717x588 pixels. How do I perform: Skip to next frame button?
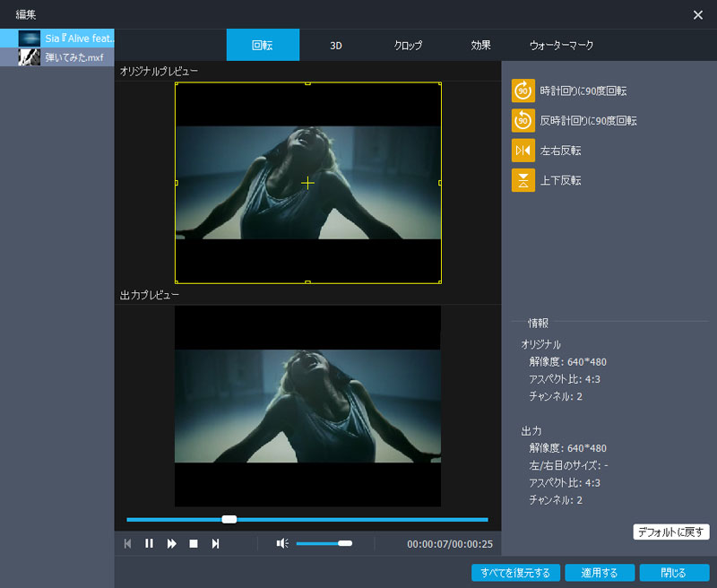coord(215,543)
